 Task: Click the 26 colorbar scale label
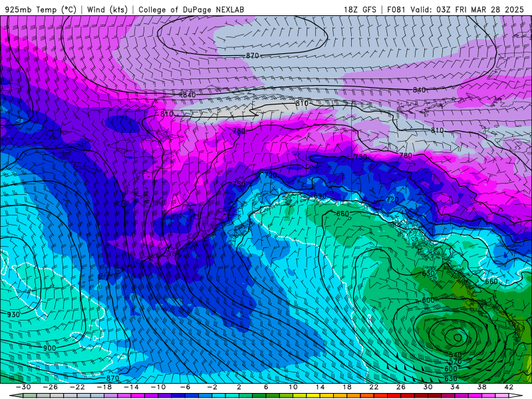[x=401, y=387]
